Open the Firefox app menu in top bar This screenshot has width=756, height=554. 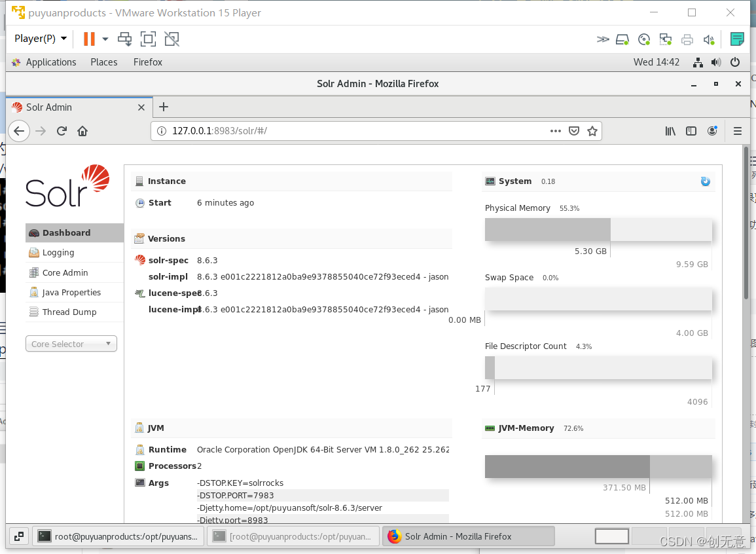point(147,62)
